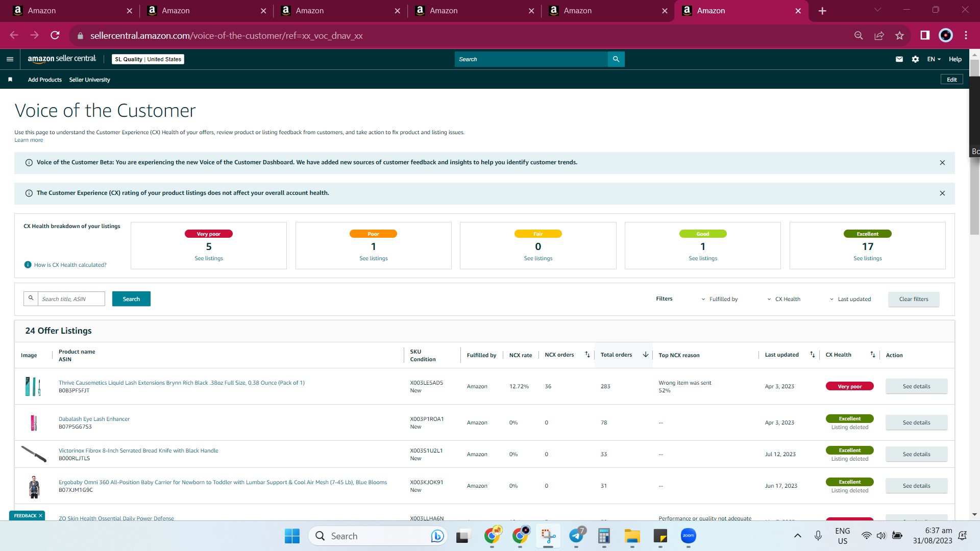
Task: Click the Amazon Seller Central logo
Action: 62,59
